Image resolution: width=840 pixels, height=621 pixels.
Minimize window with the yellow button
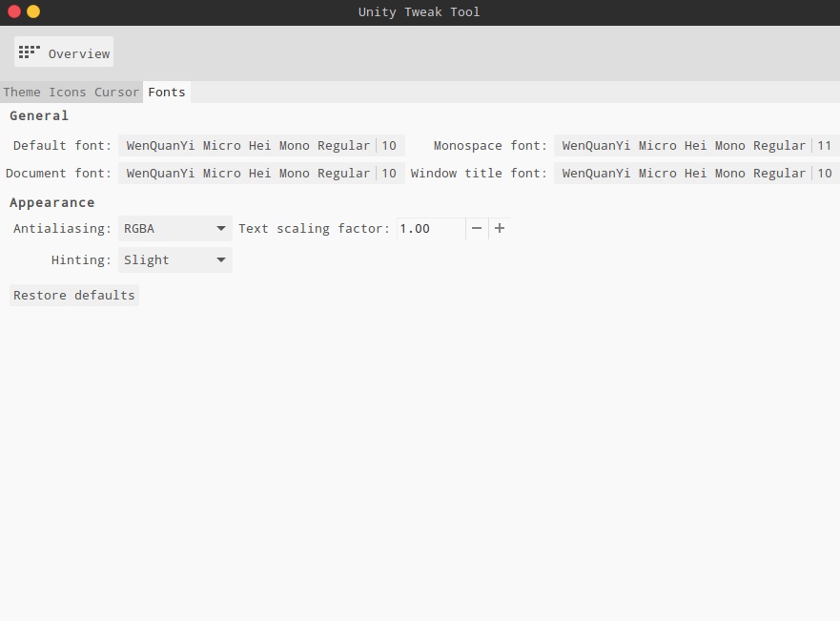pos(33,11)
